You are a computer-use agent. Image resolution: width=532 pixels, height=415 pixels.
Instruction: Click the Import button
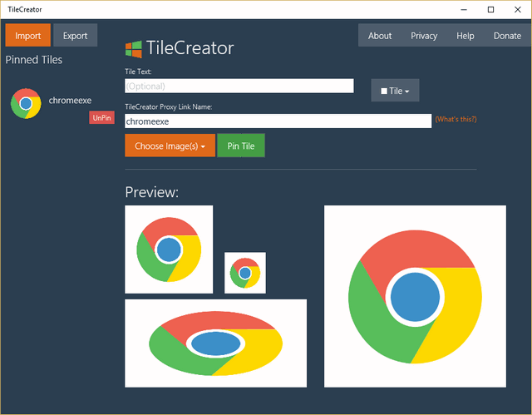27,35
